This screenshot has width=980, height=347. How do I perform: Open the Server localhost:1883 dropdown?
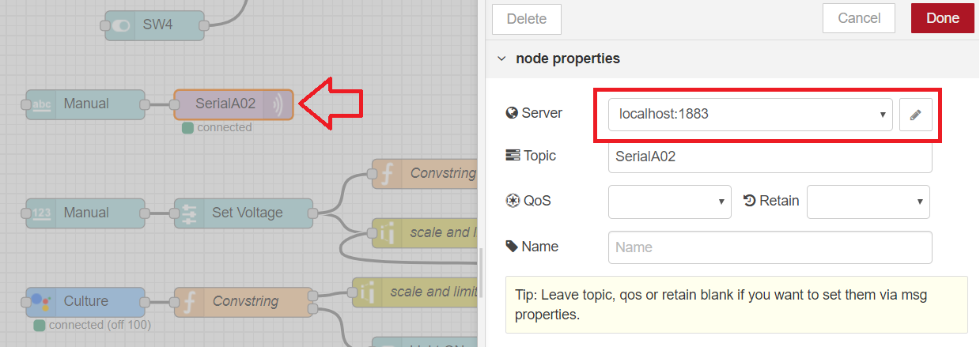tap(750, 115)
